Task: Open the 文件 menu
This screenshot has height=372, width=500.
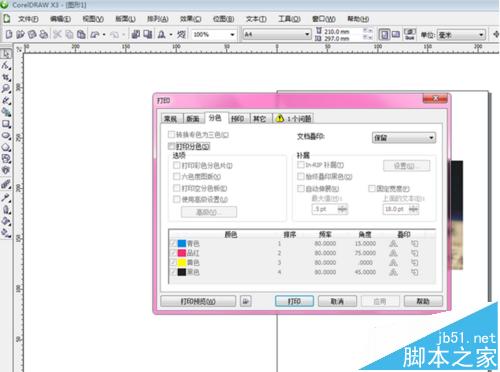Action: (x=28, y=19)
